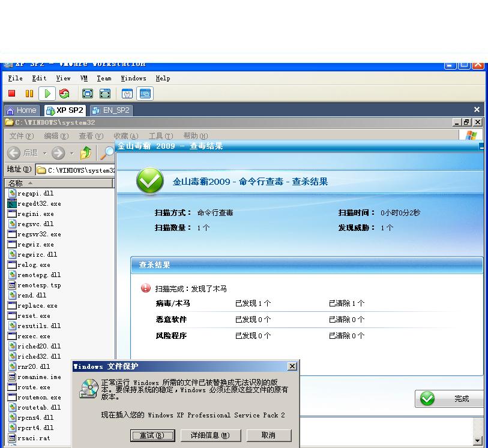Select the regini.exe file

pyautogui.click(x=31, y=214)
